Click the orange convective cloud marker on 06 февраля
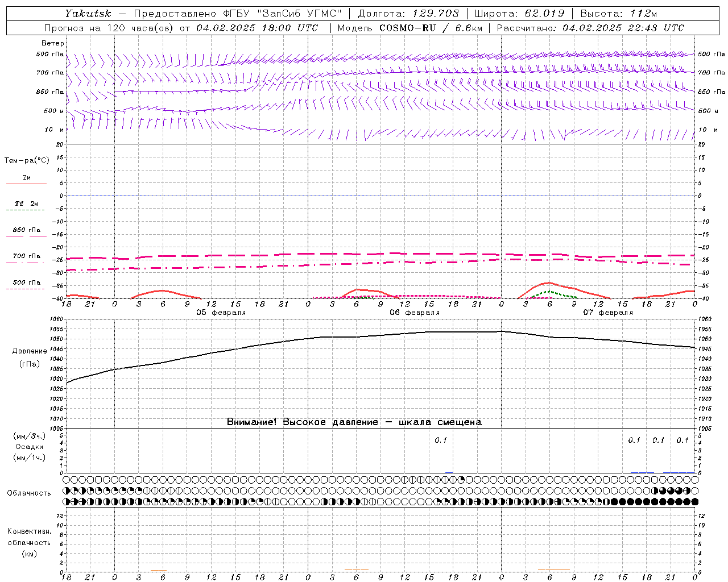Screen dimensions: 728x582 point(357,569)
